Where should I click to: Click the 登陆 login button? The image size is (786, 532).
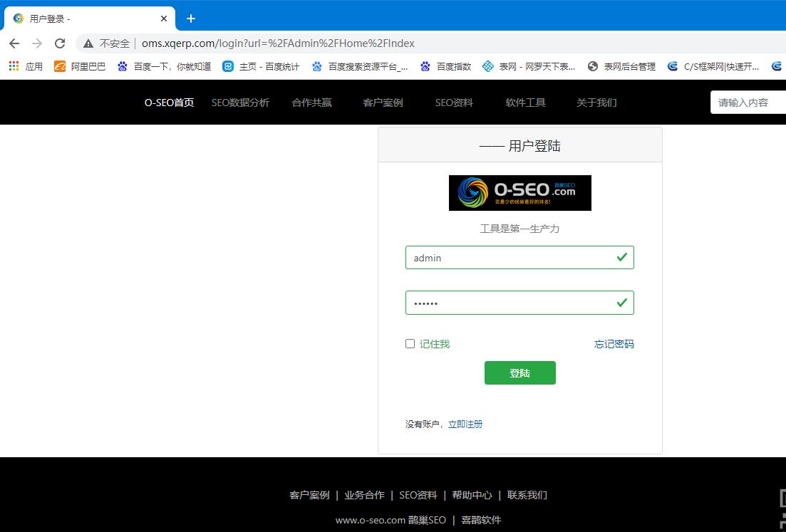[x=519, y=372]
